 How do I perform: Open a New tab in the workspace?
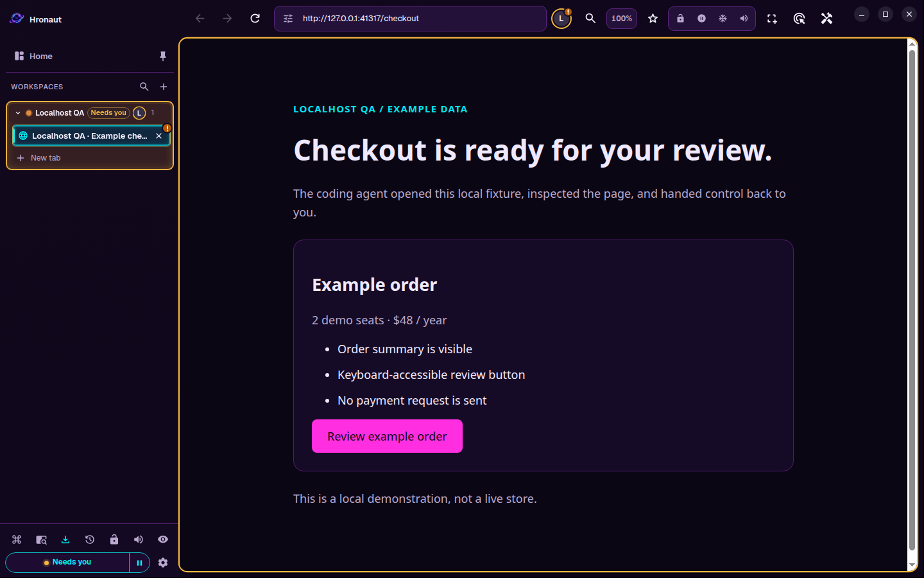pos(90,158)
